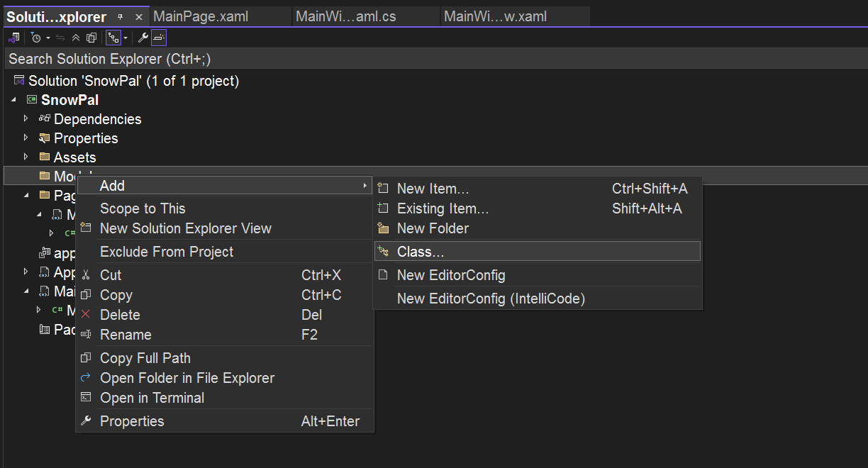Select the Assets folder

(x=74, y=157)
